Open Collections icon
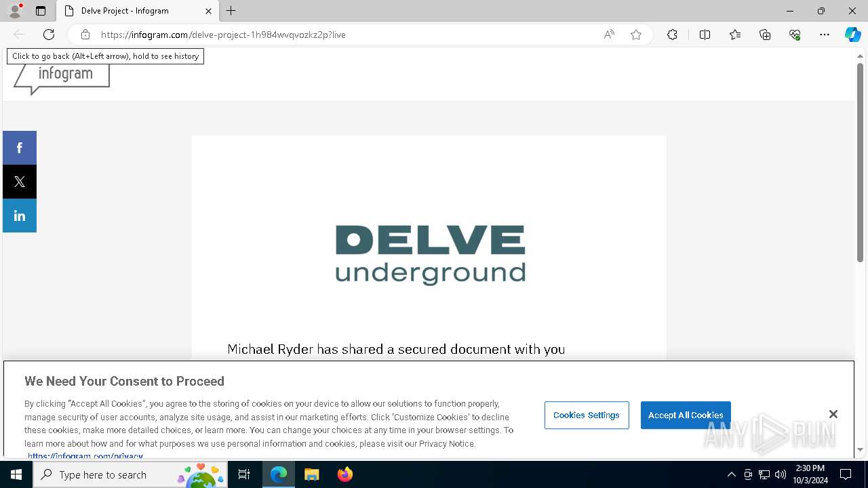Viewport: 868px width, 488px height. [765, 35]
